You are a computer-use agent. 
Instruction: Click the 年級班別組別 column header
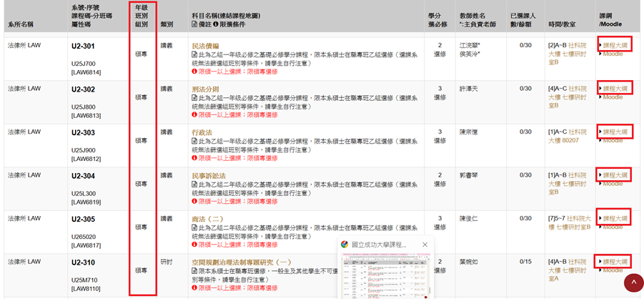[x=142, y=16]
